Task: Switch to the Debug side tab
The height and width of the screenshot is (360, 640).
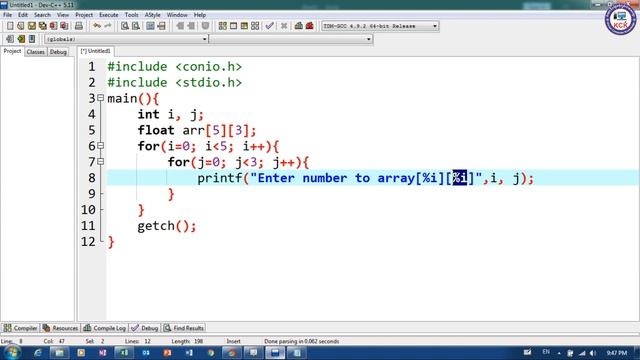Action: (58, 52)
